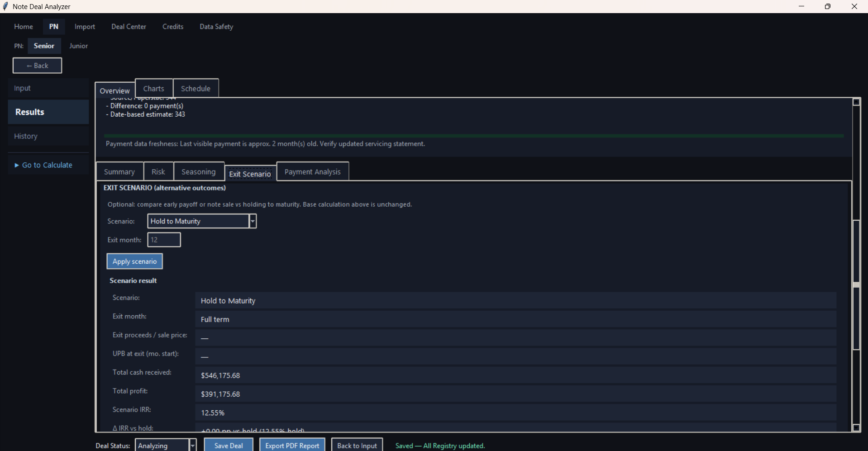Click the Note Deal Analyzer feather icon
Viewport: 868px width, 451px height.
[x=5, y=6]
